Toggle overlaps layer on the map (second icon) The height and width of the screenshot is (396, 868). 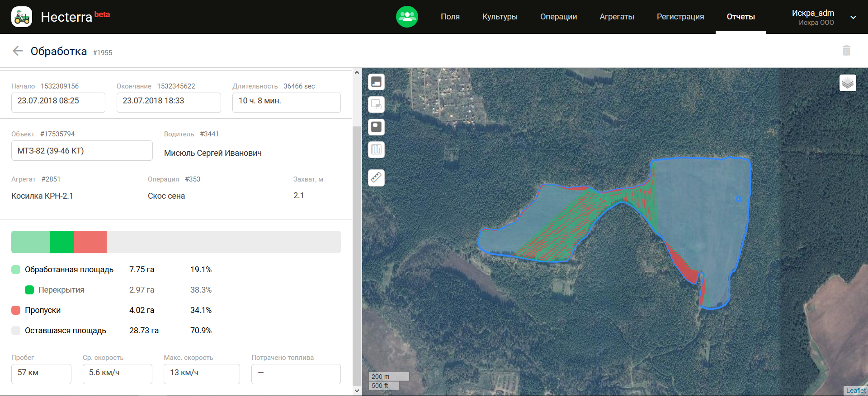click(x=376, y=104)
